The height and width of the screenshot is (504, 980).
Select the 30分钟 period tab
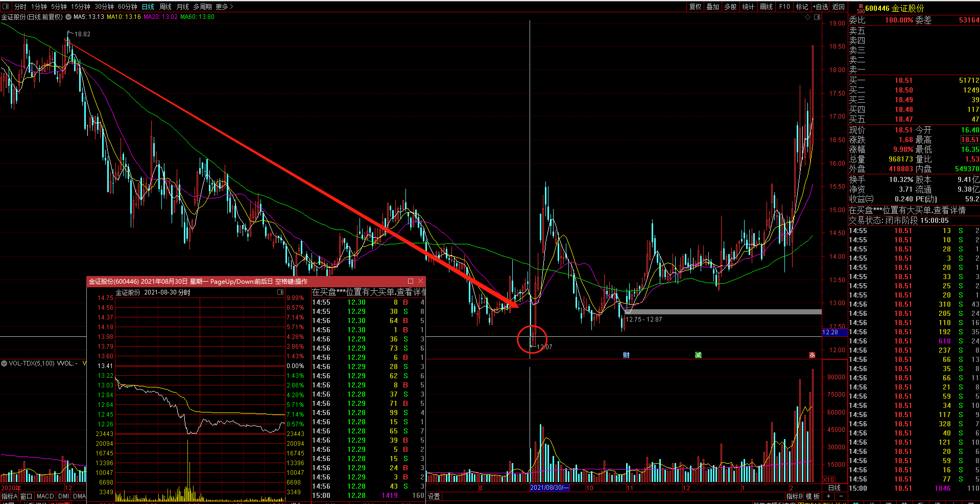pos(104,7)
